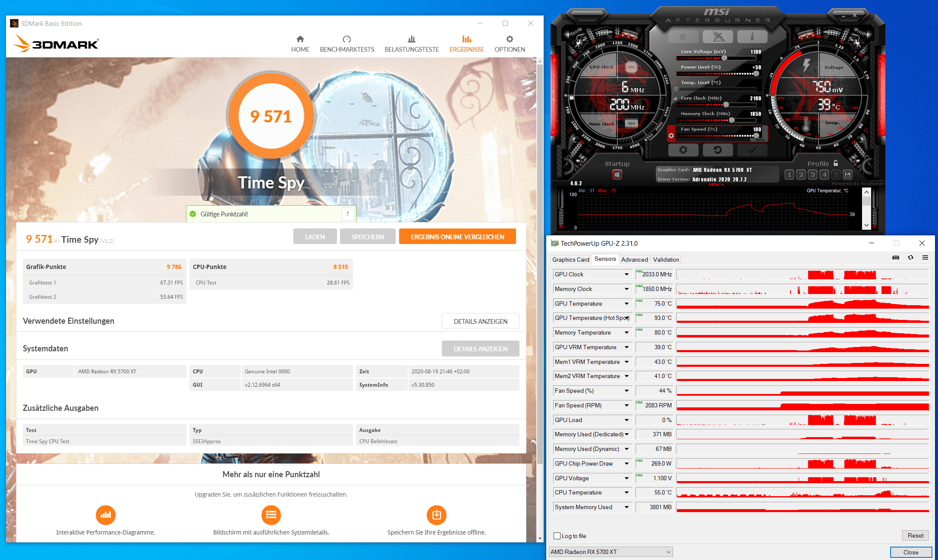
Task: Toggle the Windows Startup button in Afterburner
Action: (x=617, y=175)
